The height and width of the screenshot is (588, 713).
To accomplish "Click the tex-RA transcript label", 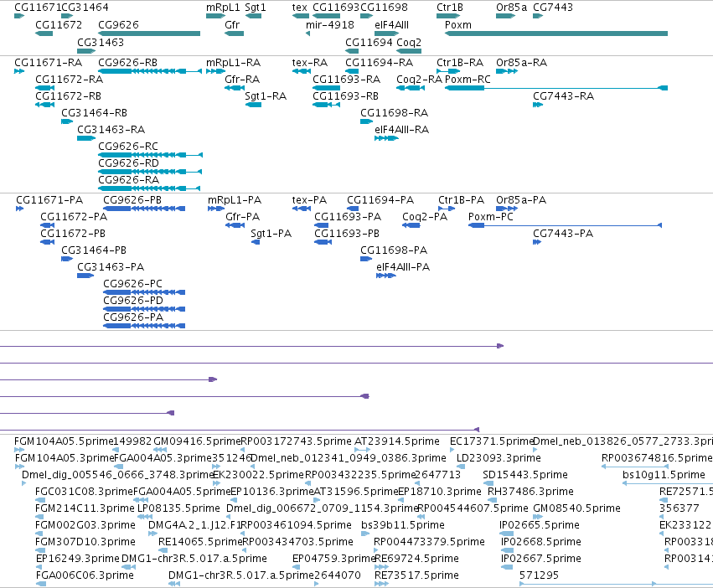I will click(310, 62).
